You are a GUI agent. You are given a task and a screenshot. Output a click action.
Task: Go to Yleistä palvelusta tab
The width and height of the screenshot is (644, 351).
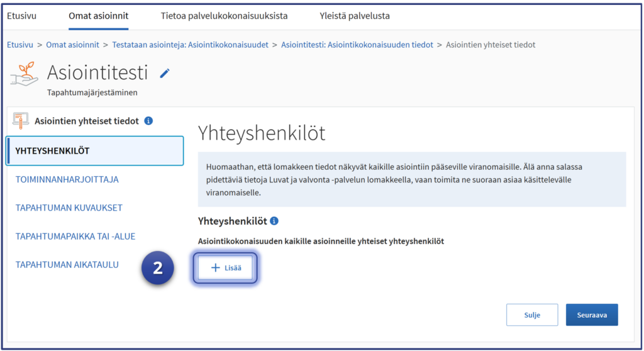[355, 16]
